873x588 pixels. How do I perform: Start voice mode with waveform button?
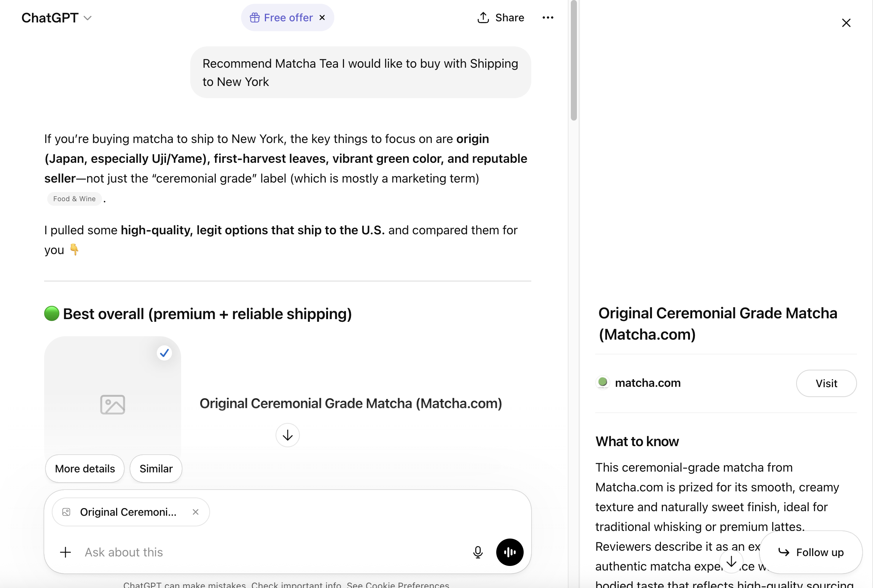[x=510, y=552]
